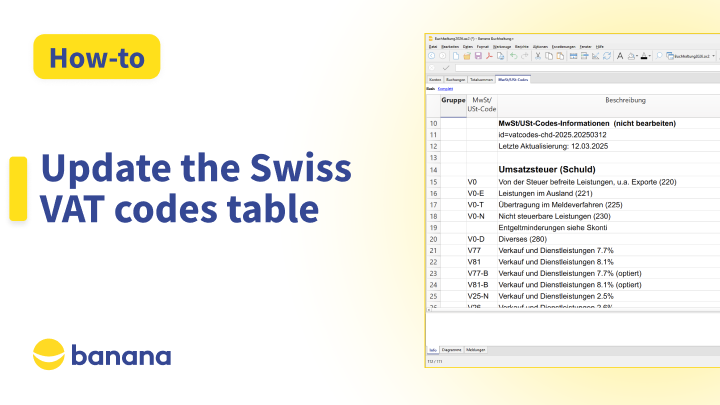
Task: Click the check accounting toolbar icon
Action: click(596, 56)
